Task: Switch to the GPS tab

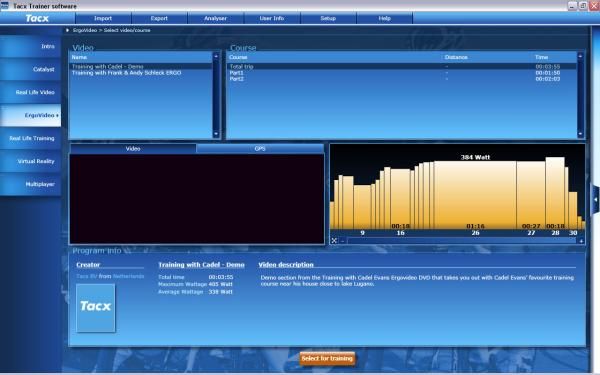Action: point(260,148)
